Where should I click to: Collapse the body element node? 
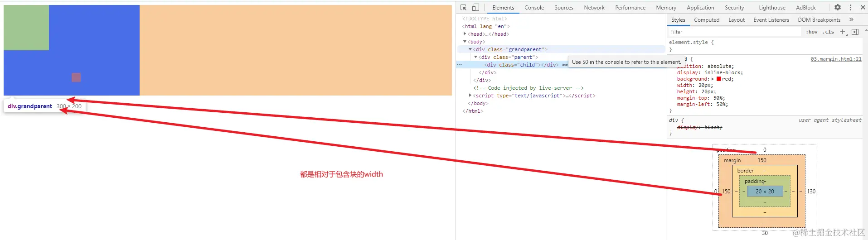[x=465, y=42]
